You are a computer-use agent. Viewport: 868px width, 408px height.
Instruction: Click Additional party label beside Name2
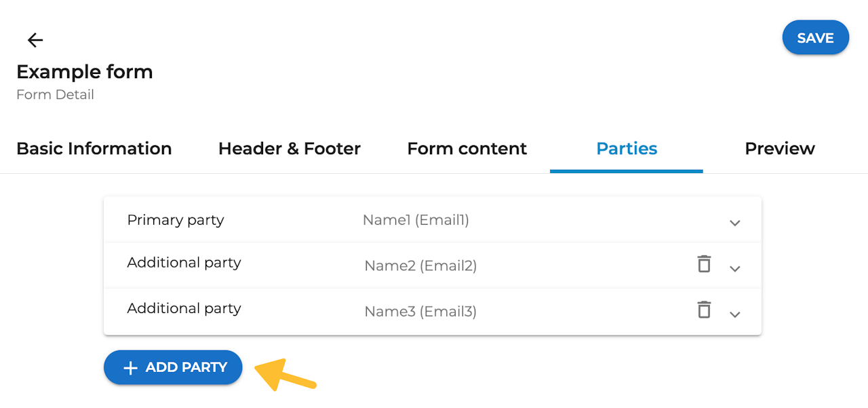click(184, 263)
